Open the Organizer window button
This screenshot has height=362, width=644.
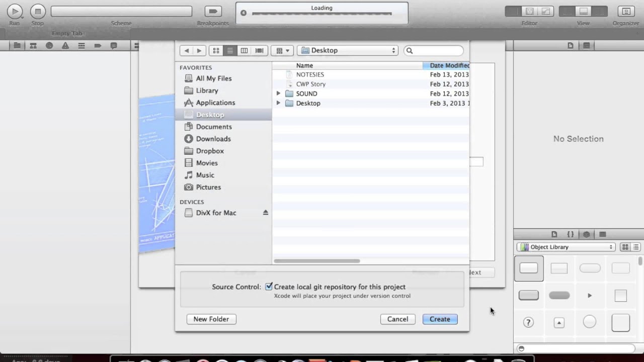(626, 11)
